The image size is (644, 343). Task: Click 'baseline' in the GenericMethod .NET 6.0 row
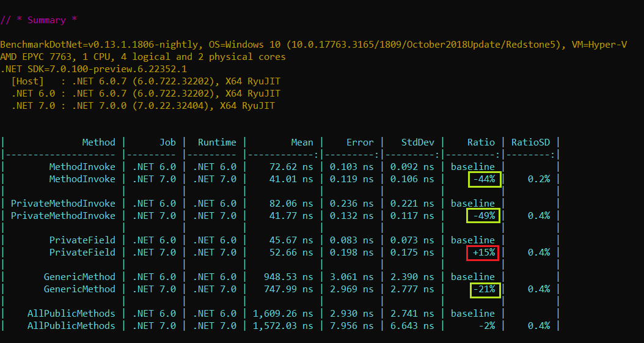[x=473, y=277]
